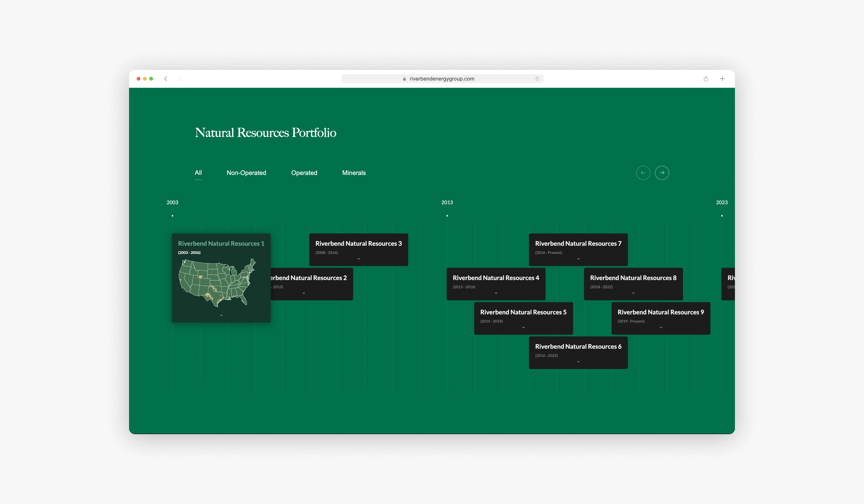This screenshot has height=504, width=864.
Task: Expand Riverbend Natural Resources 5 chevron
Action: [x=523, y=328]
